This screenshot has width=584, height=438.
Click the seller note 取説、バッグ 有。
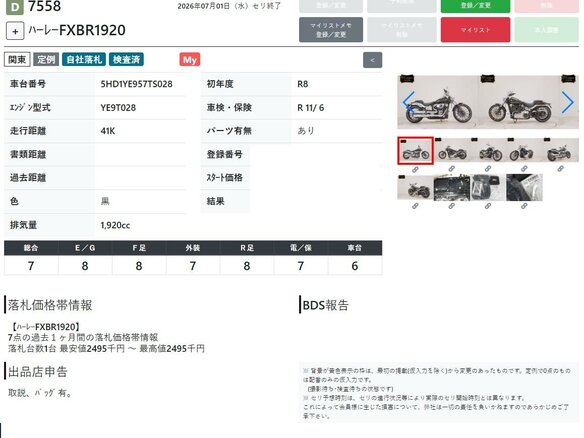[40, 393]
